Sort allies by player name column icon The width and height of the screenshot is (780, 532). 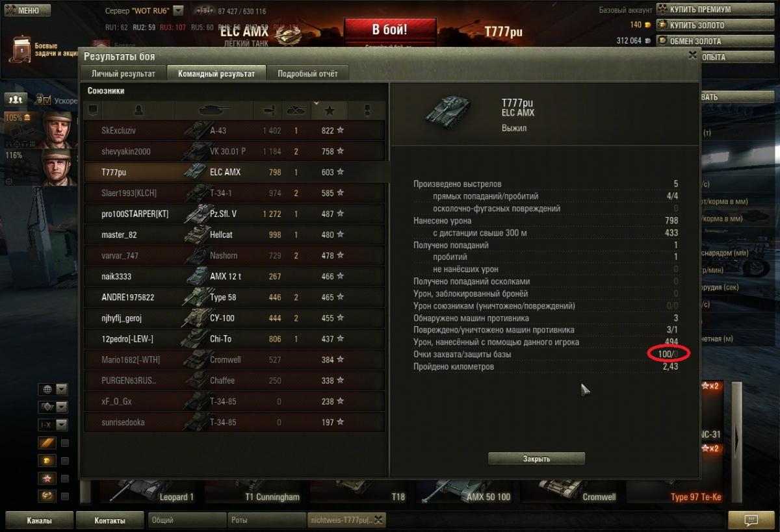click(138, 110)
